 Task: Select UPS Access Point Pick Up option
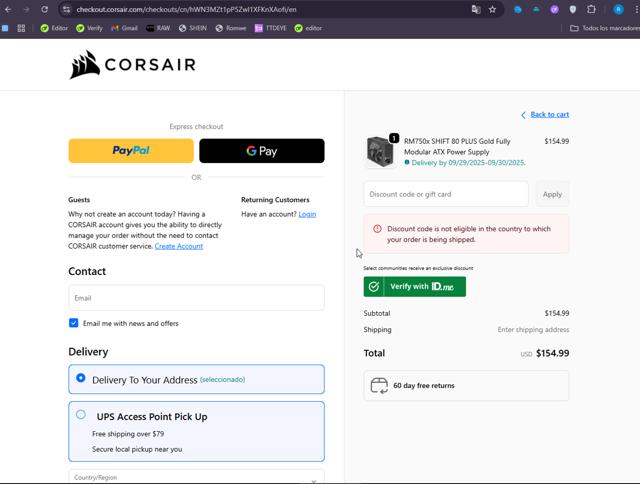point(196,431)
